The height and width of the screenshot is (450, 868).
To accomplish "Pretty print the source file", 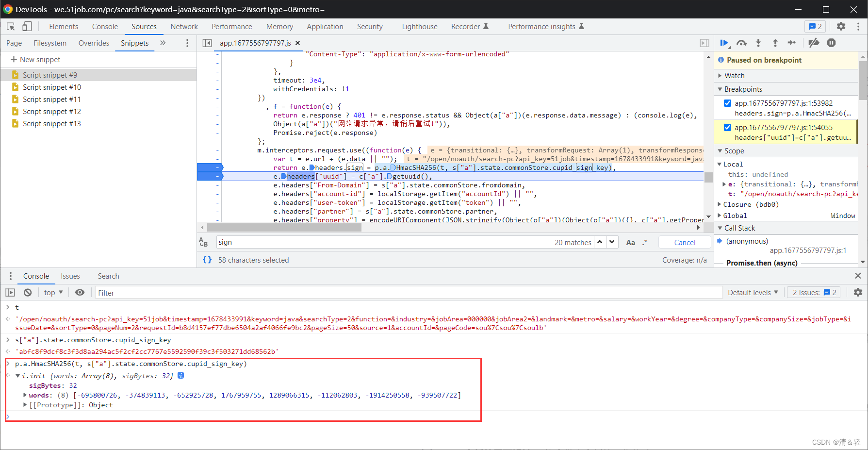I will pos(207,260).
